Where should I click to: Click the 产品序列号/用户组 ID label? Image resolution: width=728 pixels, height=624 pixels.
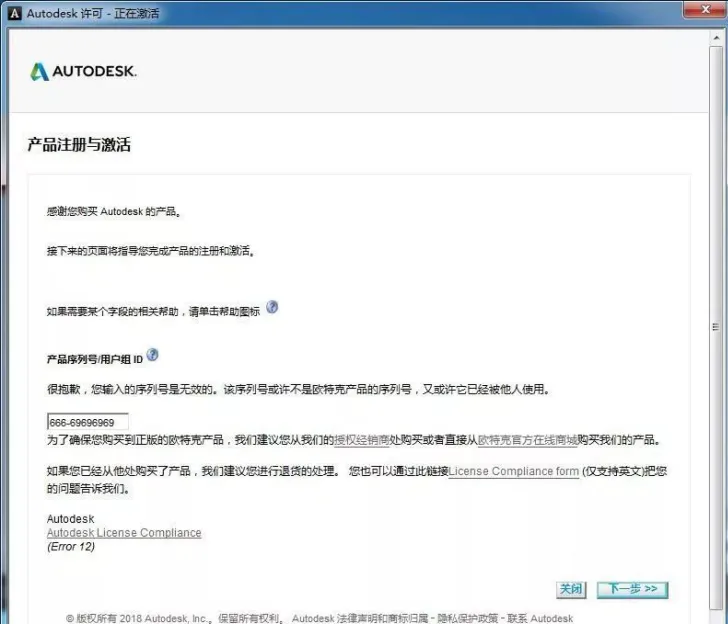[95, 359]
